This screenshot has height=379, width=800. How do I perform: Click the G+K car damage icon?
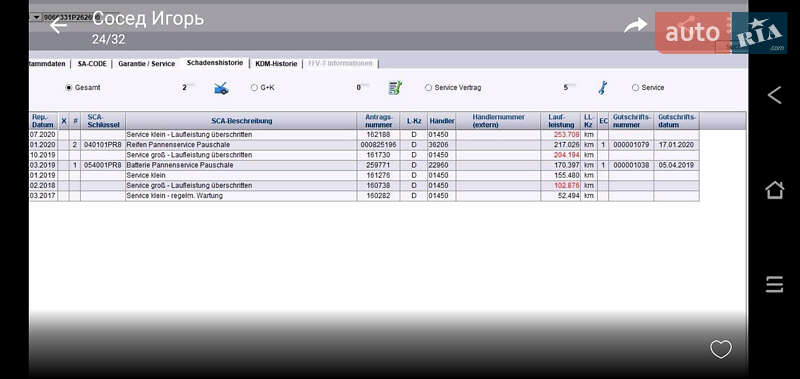[x=221, y=88]
